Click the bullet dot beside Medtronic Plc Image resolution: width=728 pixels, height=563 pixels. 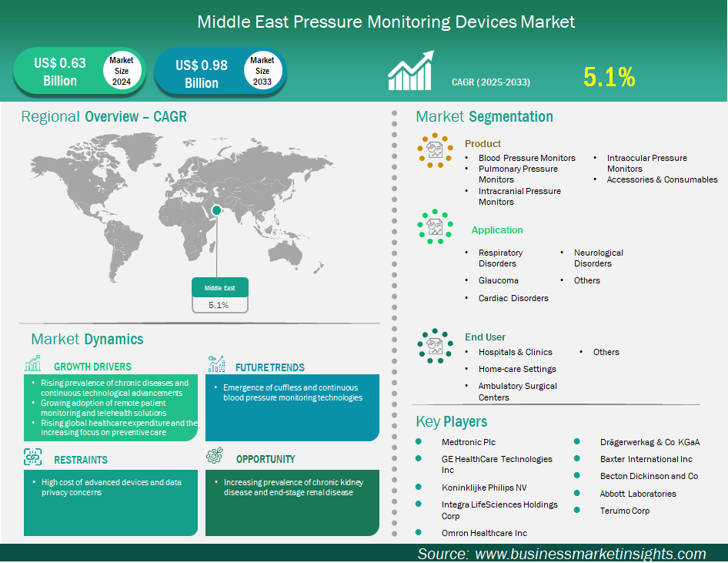419,441
